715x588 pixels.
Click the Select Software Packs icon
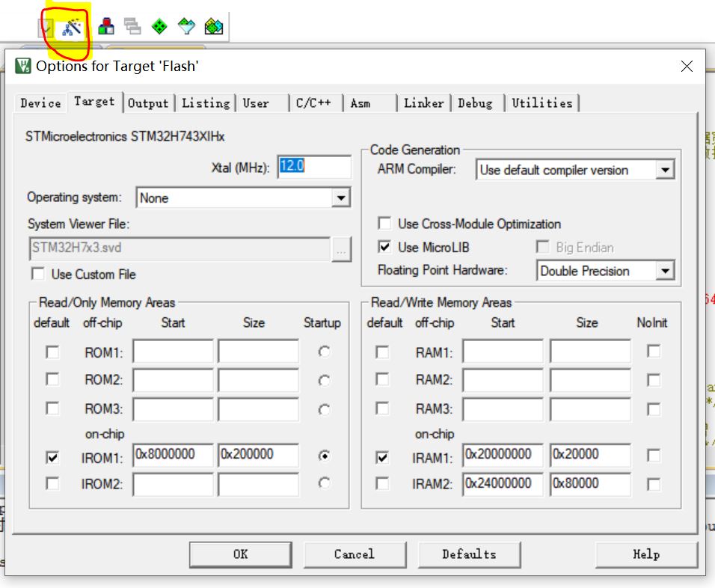pyautogui.click(x=186, y=26)
